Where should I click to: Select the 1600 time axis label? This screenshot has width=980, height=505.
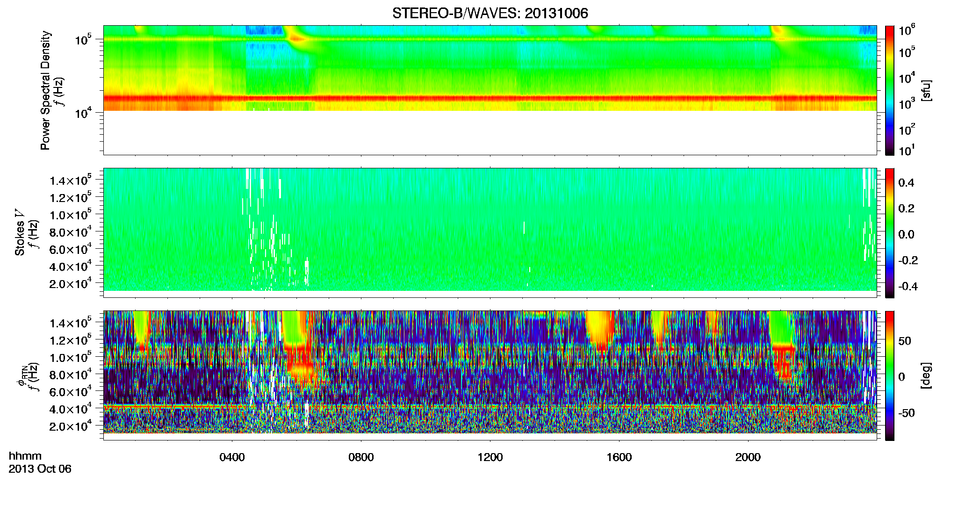619,457
